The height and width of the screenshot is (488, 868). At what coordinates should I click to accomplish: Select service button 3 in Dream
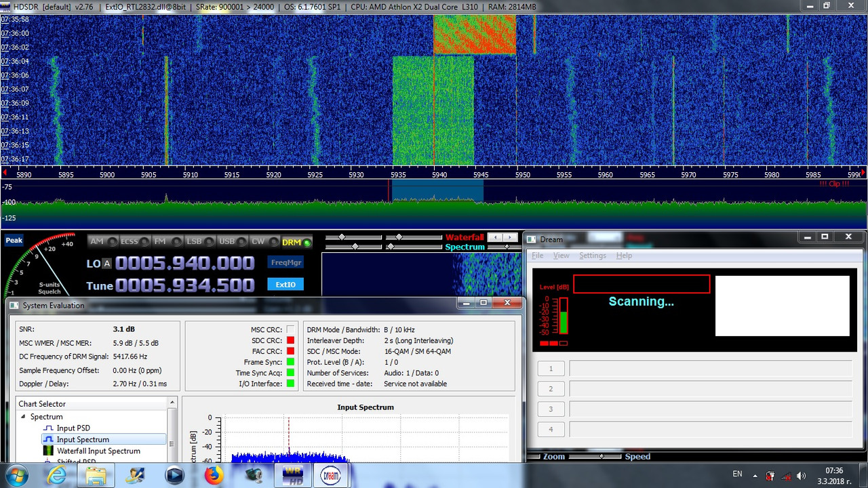click(551, 409)
